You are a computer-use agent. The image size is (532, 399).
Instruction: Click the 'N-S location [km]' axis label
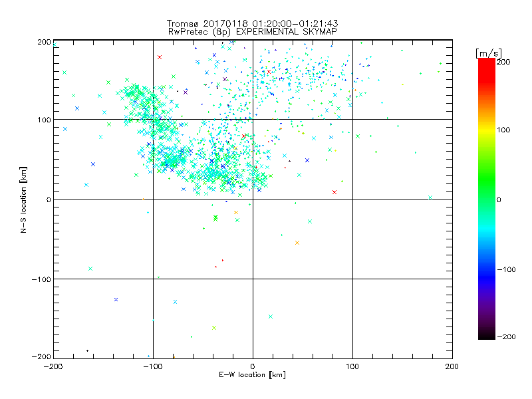point(23,200)
